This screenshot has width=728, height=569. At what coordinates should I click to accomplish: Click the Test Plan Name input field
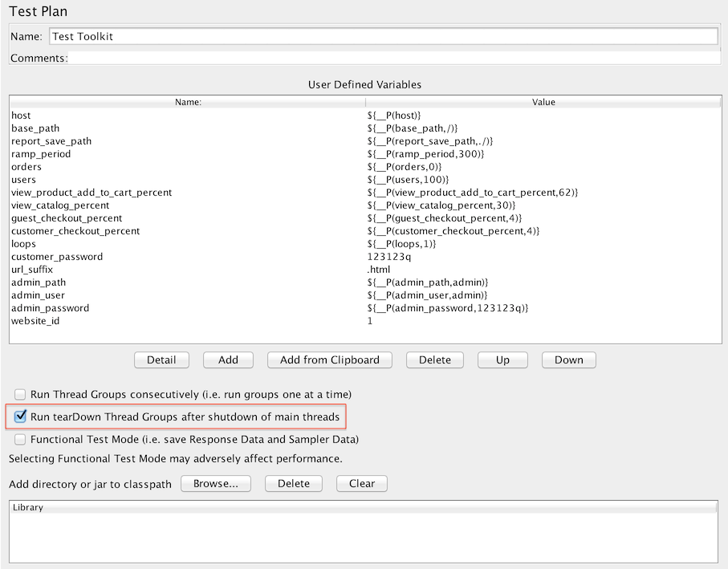click(x=383, y=37)
